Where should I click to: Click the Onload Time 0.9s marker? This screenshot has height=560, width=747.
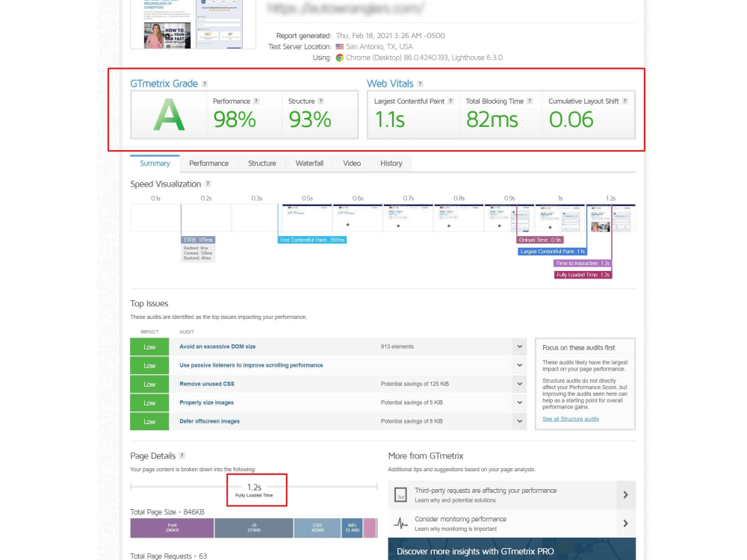click(540, 240)
